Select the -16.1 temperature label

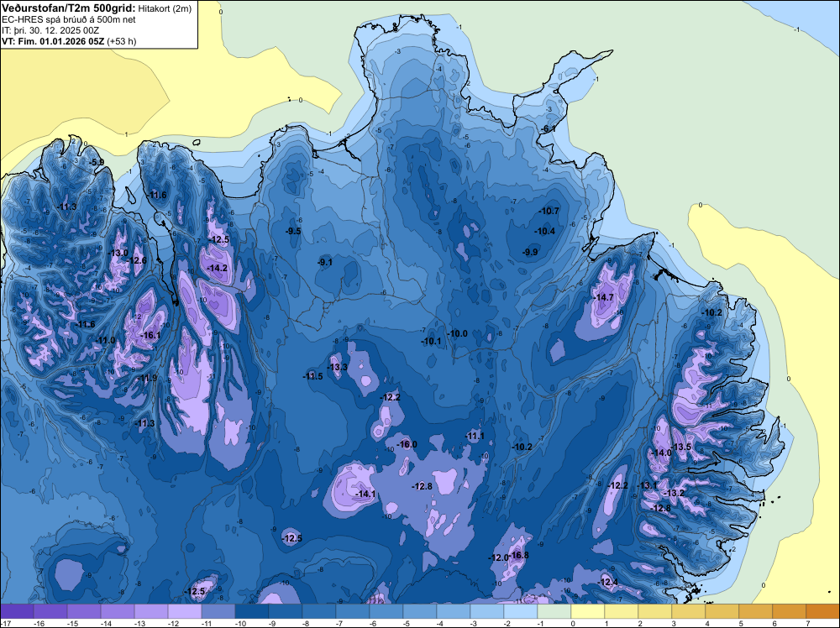(x=150, y=335)
